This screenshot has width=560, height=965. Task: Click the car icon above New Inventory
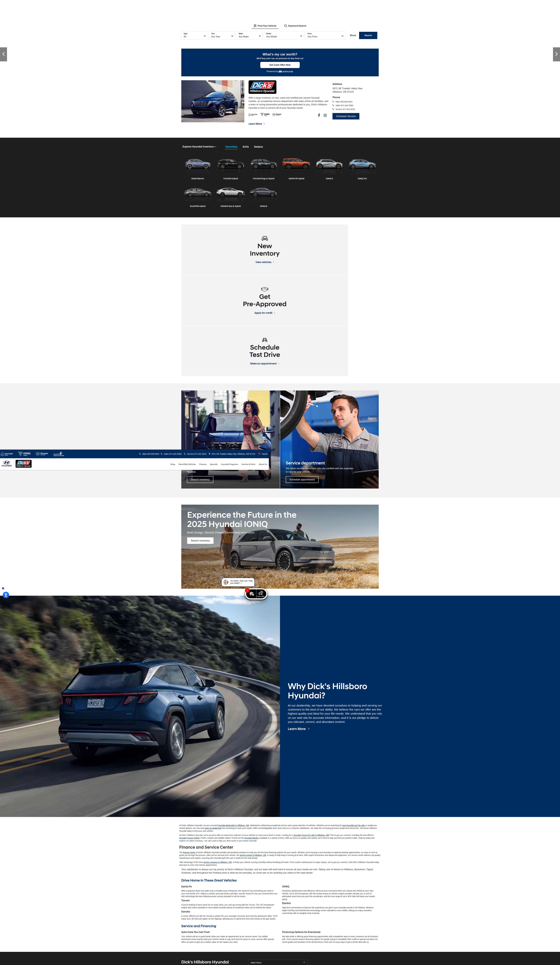point(264,239)
